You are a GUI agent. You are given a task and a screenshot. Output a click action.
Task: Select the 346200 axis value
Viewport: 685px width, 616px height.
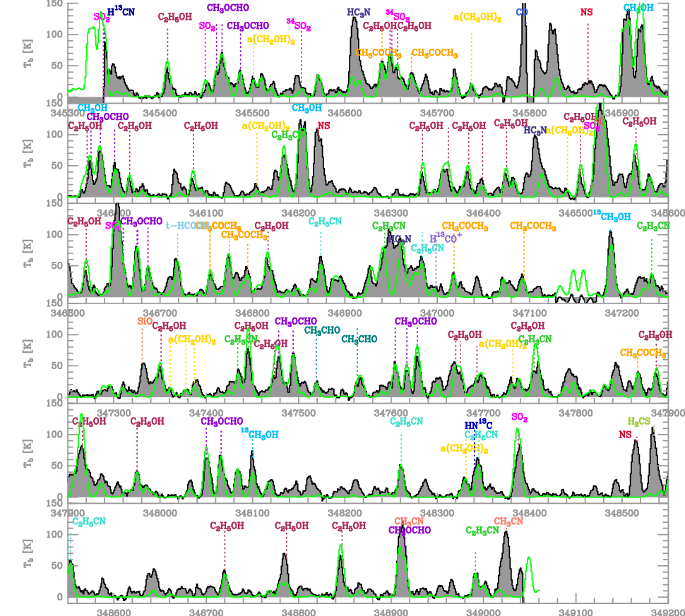(297, 213)
